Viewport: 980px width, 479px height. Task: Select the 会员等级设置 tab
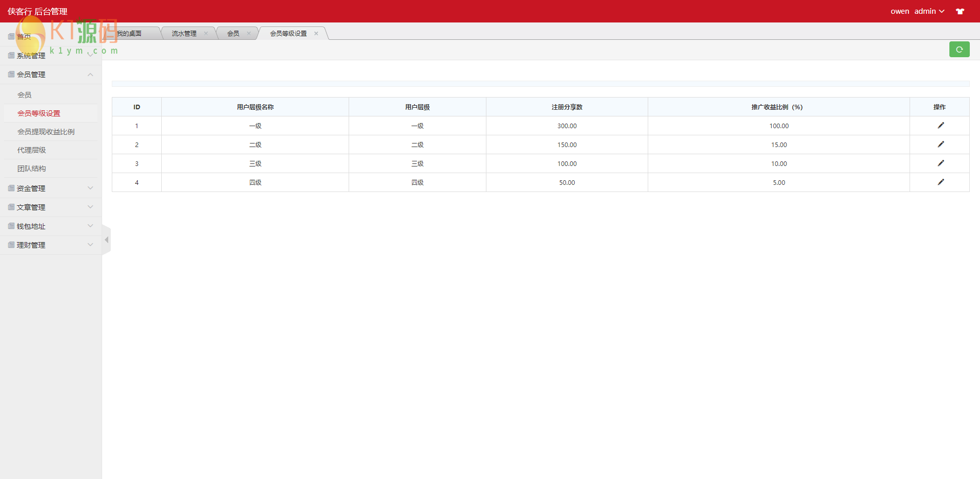point(288,34)
